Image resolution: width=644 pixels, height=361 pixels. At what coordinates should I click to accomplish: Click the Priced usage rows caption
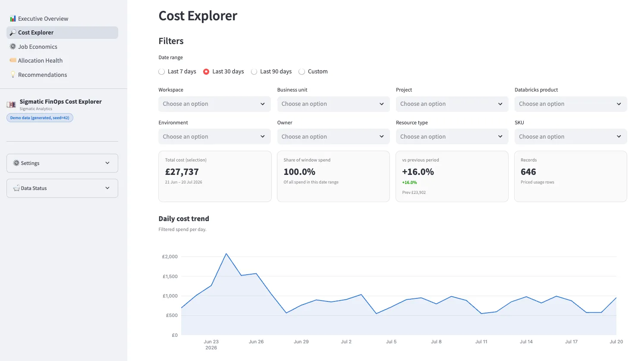point(537,182)
